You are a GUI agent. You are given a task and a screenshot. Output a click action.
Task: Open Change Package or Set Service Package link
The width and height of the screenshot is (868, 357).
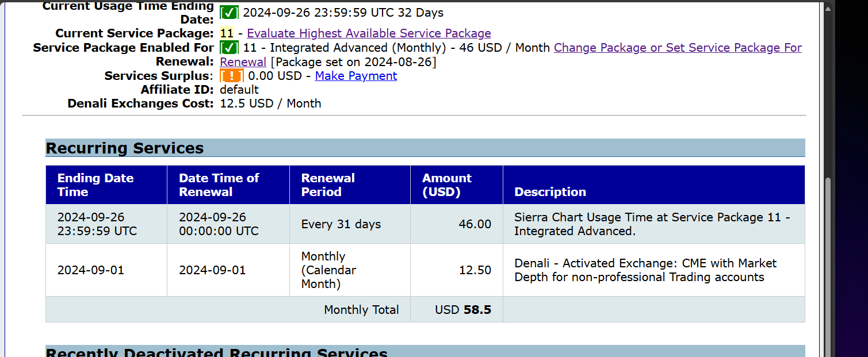[678, 48]
